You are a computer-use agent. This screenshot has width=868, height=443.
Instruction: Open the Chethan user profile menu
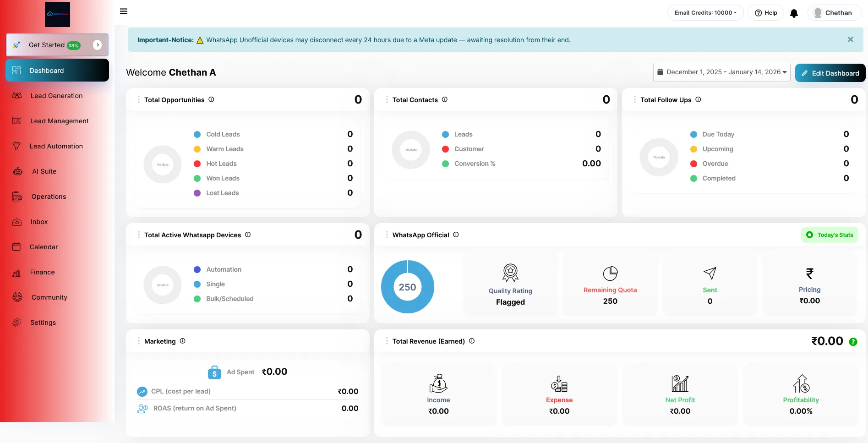(x=834, y=13)
